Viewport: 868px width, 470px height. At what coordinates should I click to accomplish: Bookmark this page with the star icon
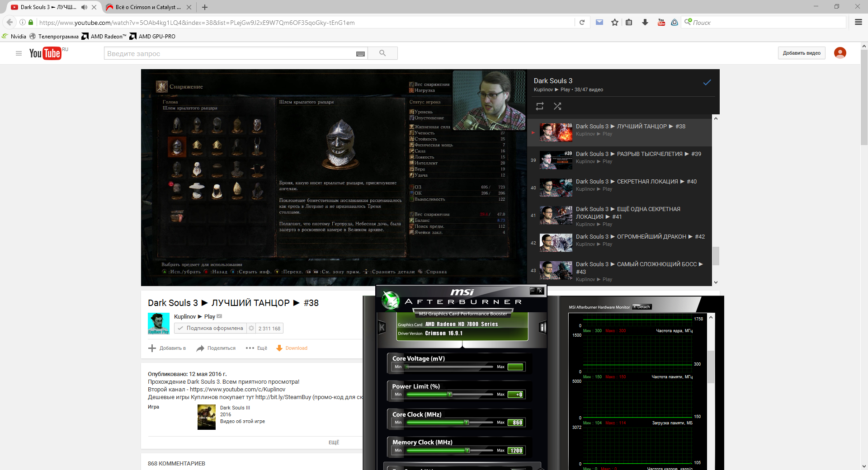coord(615,22)
